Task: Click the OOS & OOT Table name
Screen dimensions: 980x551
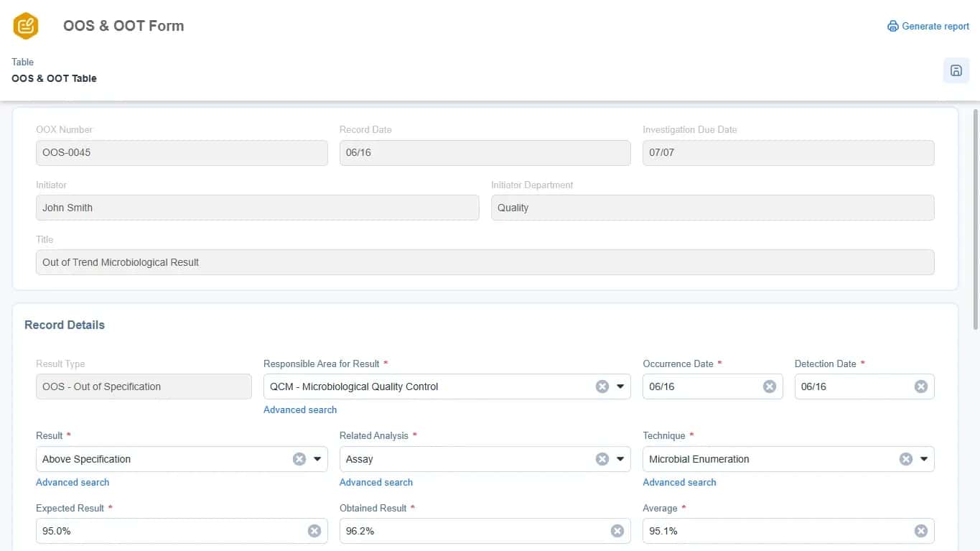Action: pyautogui.click(x=54, y=78)
